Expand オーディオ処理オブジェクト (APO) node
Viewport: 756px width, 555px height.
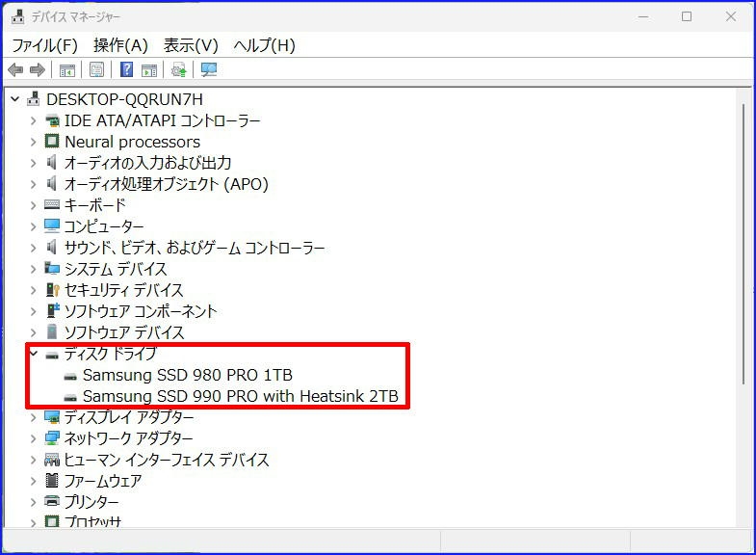pos(34,184)
